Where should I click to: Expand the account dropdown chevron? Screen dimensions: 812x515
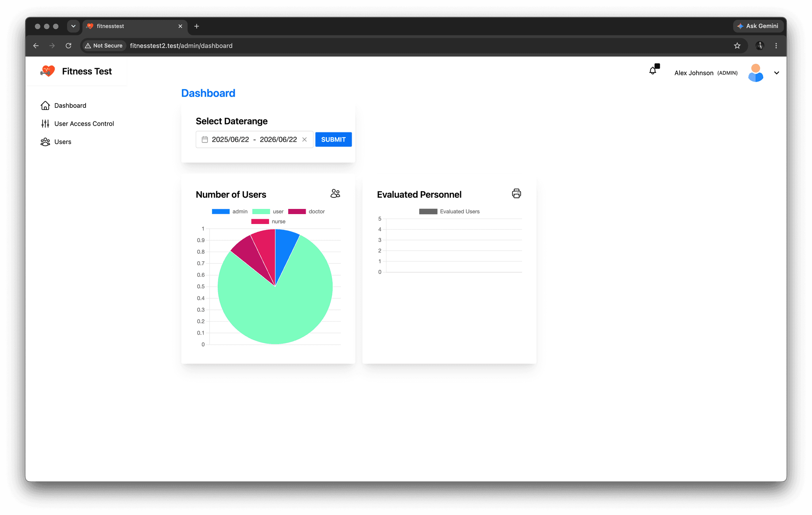click(x=776, y=73)
